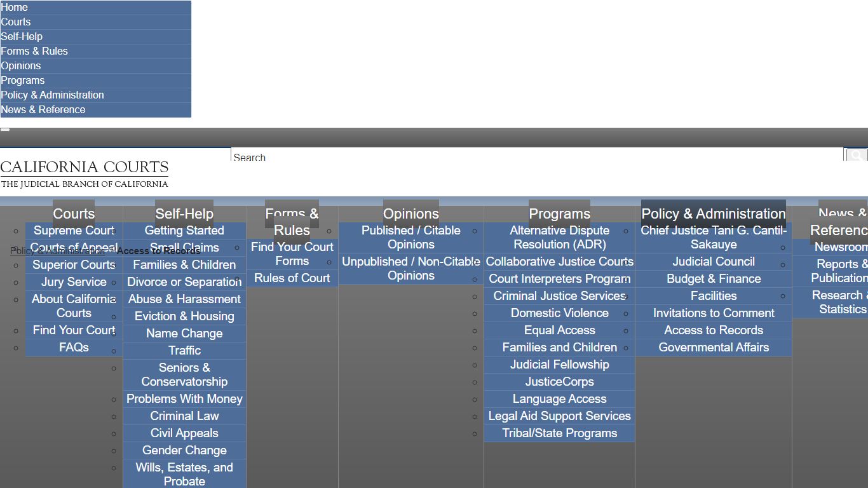The height and width of the screenshot is (488, 868).
Task: Open Budget & Finance
Action: (x=714, y=279)
